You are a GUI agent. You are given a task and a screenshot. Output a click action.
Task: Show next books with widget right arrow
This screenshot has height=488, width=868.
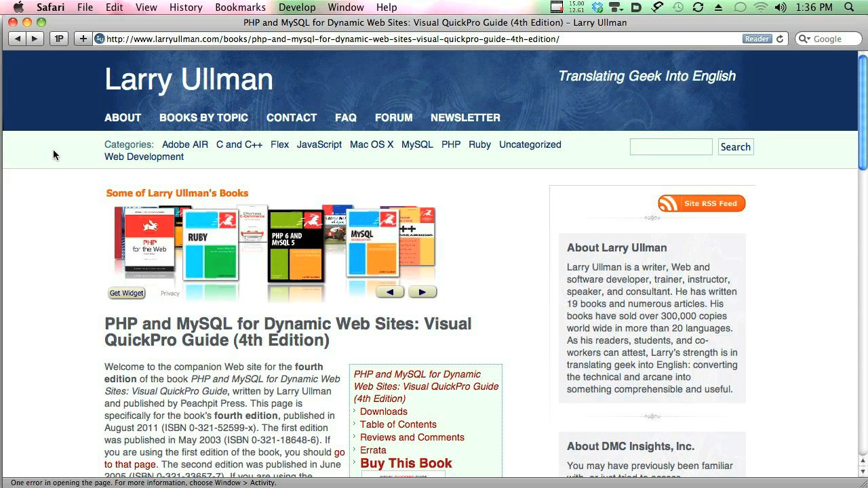pos(422,292)
